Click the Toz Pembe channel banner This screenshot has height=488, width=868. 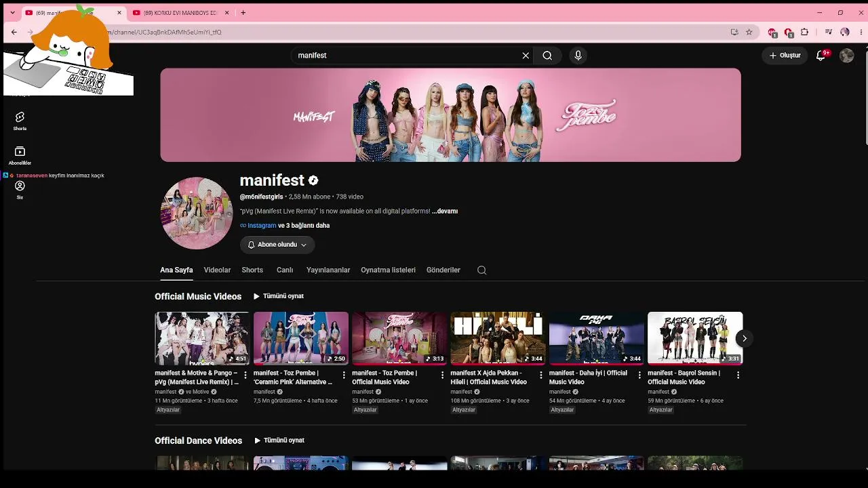pos(450,115)
